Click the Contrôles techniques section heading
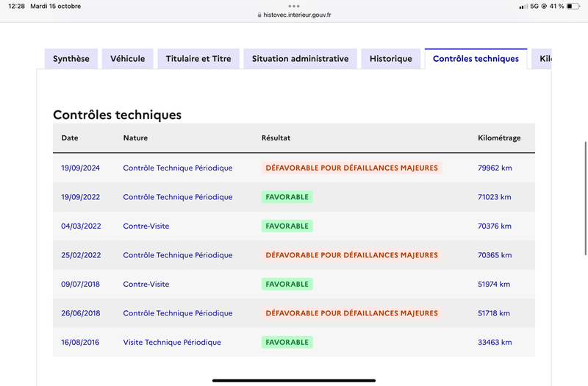Image resolution: width=588 pixels, height=386 pixels. click(117, 115)
